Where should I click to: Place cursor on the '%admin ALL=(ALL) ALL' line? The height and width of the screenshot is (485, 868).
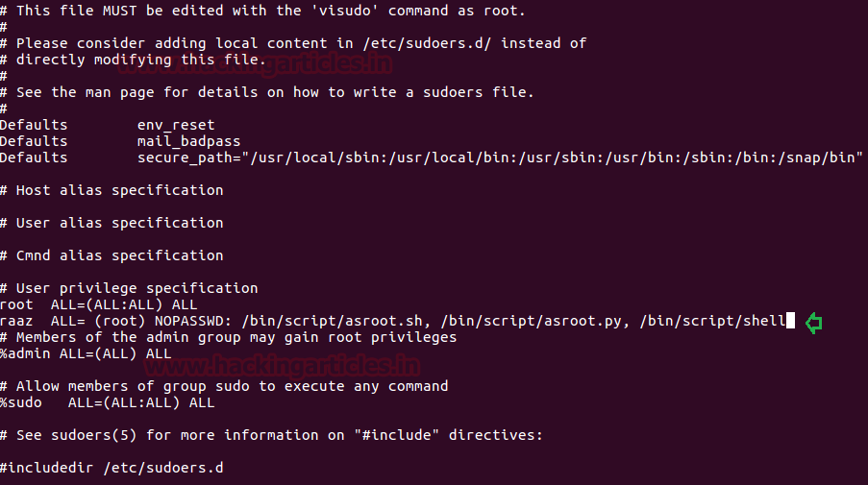86,353
